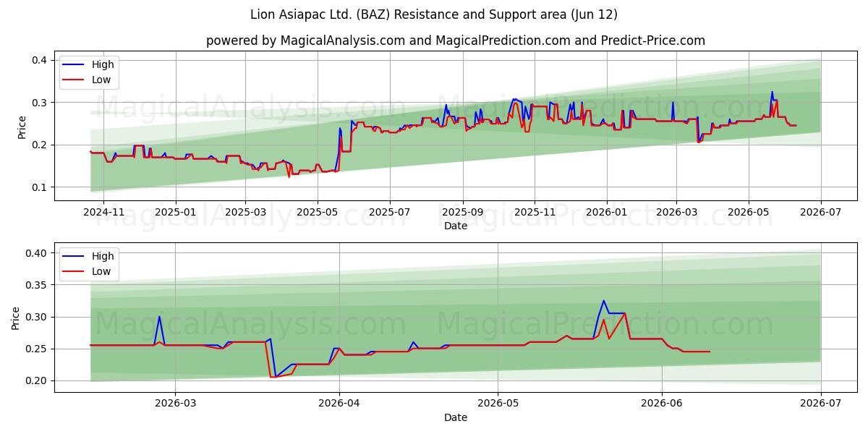Click the subtitle 'powered by MagicalAnalysis.com and MagicalPrediction.com and Predict-Price.com'
The width and height of the screenshot is (868, 434).
point(456,41)
